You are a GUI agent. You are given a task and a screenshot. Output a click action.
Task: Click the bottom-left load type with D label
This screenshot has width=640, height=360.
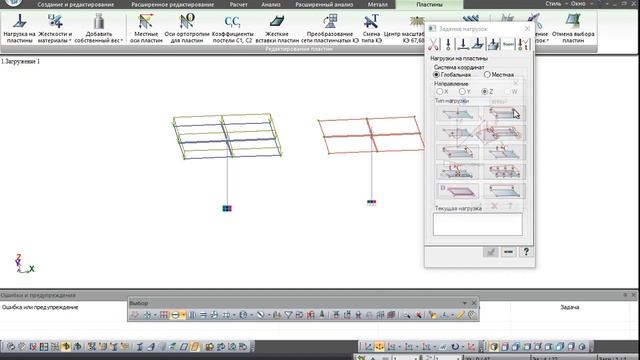[x=458, y=191]
